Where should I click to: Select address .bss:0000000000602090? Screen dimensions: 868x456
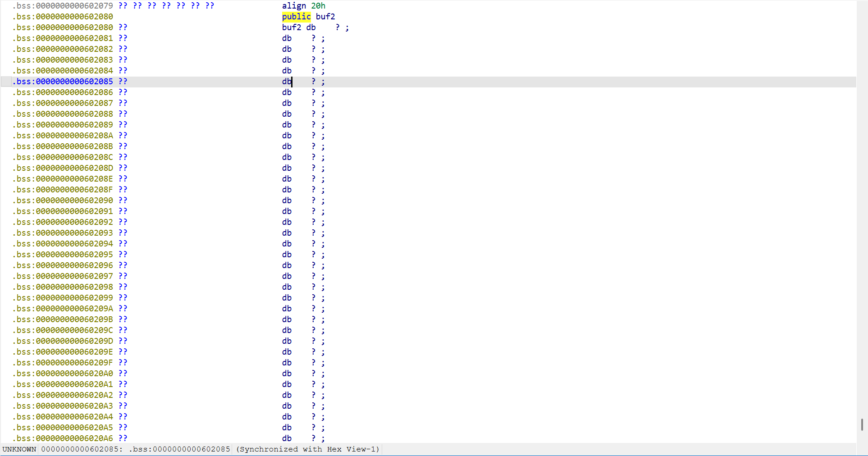point(63,201)
